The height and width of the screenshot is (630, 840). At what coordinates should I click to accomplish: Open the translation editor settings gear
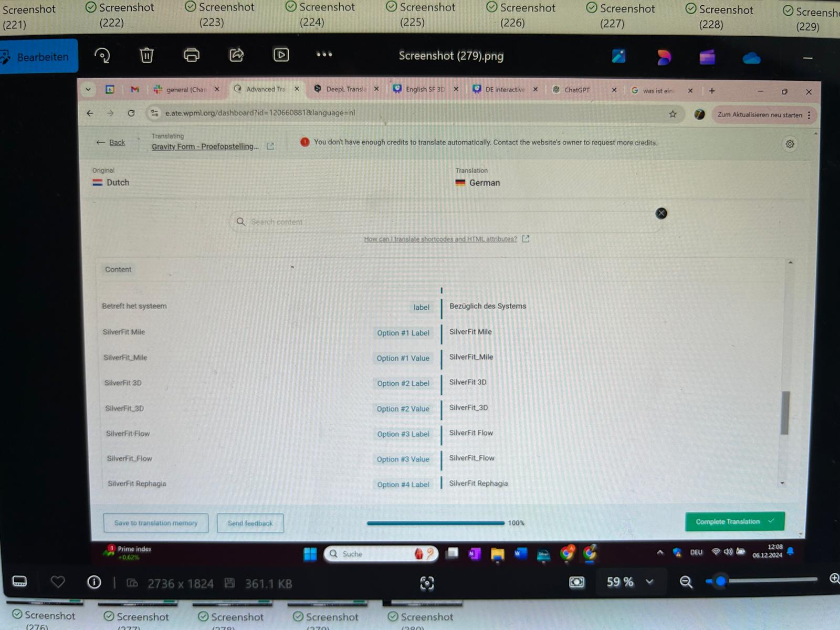click(790, 144)
